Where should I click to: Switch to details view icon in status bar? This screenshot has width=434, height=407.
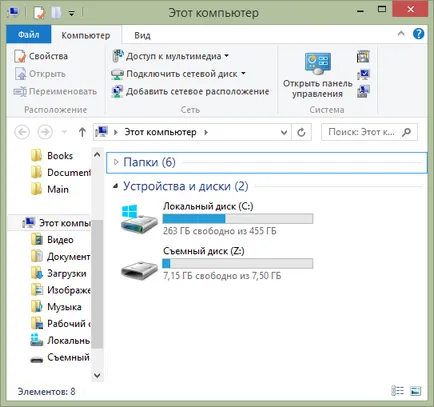point(397,391)
